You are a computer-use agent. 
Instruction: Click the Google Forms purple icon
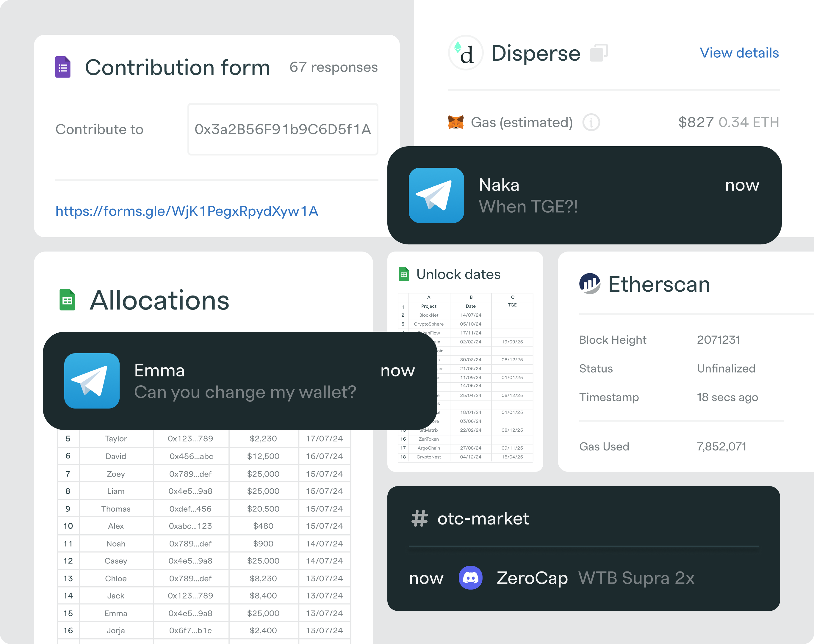pos(62,67)
